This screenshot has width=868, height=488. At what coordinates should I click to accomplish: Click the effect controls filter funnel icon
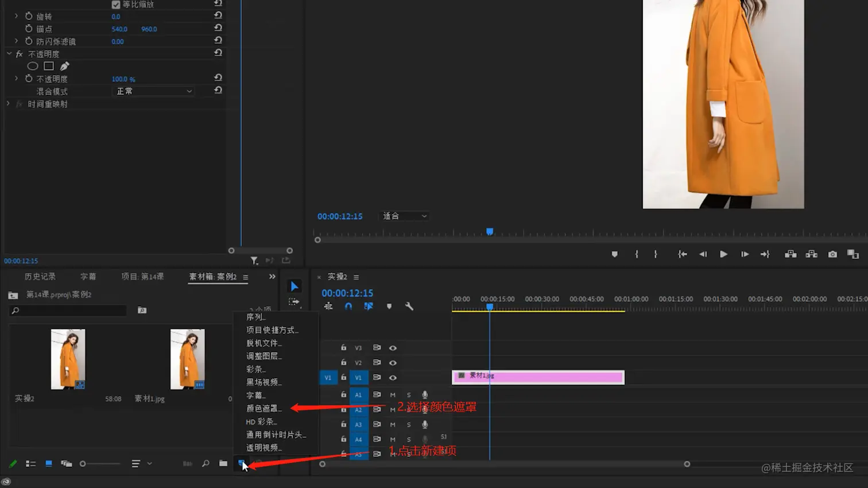pos(254,261)
